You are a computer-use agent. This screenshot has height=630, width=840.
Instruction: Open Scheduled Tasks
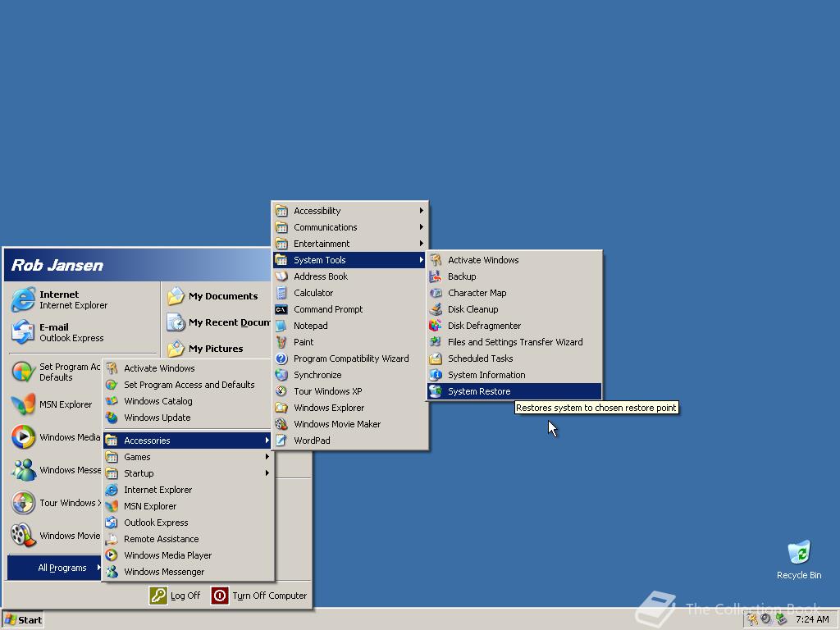514,358
